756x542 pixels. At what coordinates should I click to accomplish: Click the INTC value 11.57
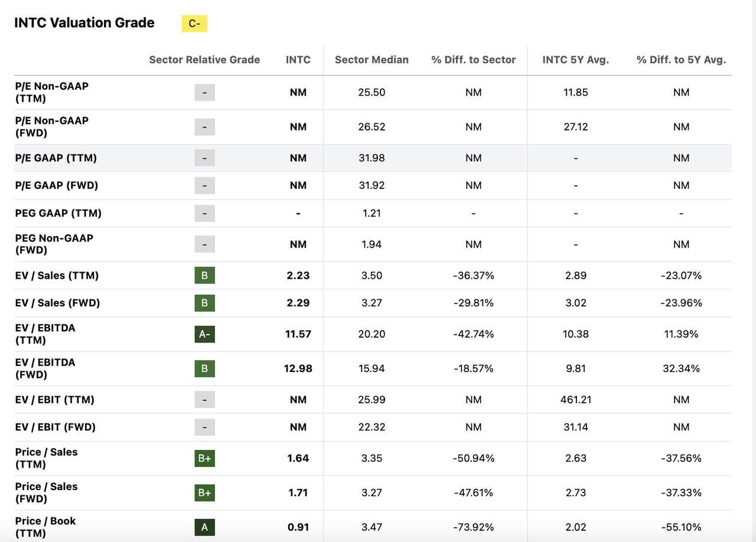[298, 334]
